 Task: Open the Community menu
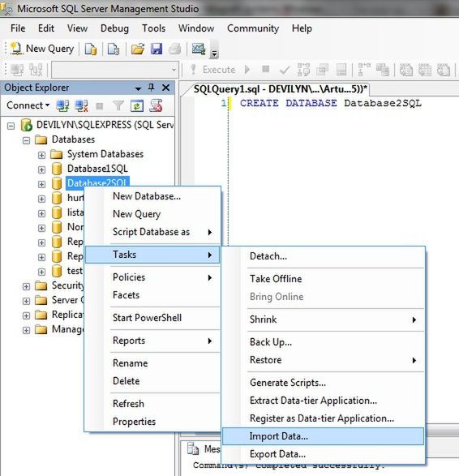click(253, 28)
